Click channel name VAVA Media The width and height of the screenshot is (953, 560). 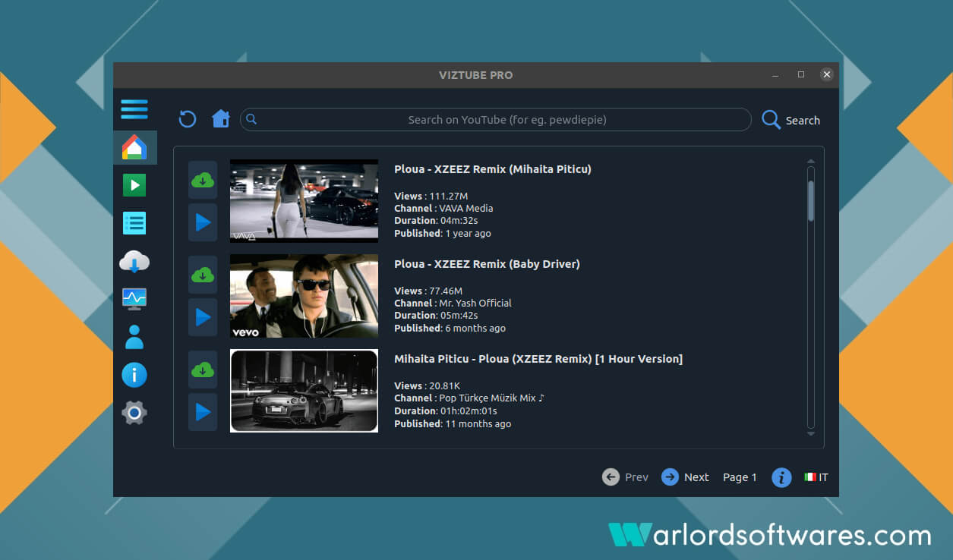(465, 208)
